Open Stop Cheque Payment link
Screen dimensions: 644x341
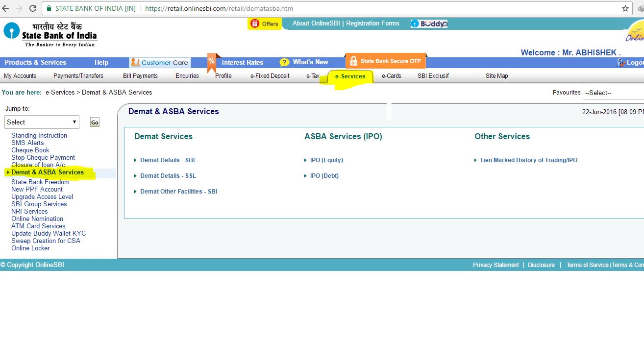pos(43,158)
